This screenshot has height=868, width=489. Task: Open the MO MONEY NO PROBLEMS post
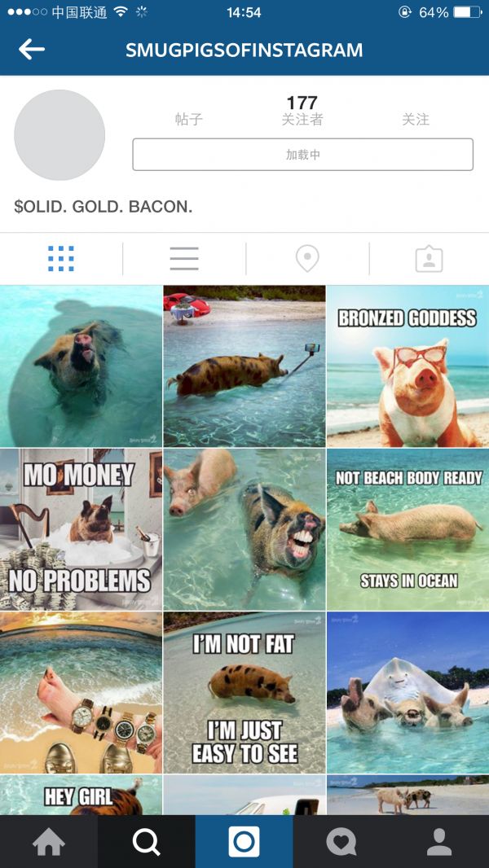coord(81,529)
